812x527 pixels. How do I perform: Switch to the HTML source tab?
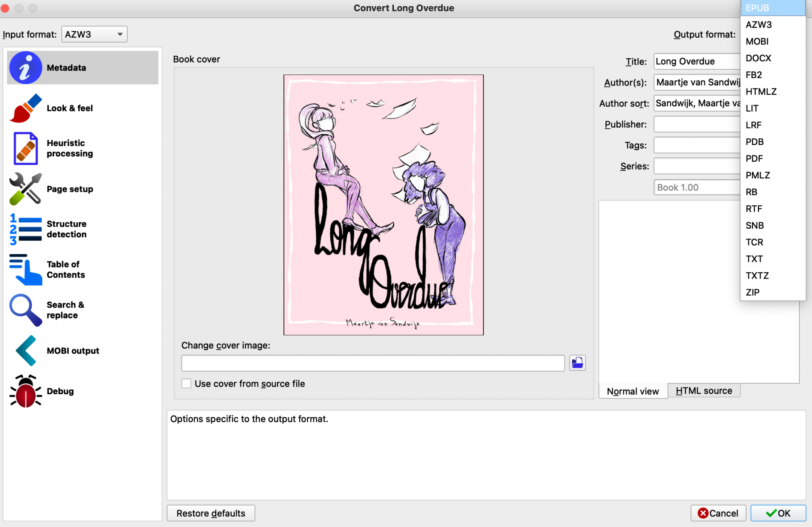coord(704,391)
